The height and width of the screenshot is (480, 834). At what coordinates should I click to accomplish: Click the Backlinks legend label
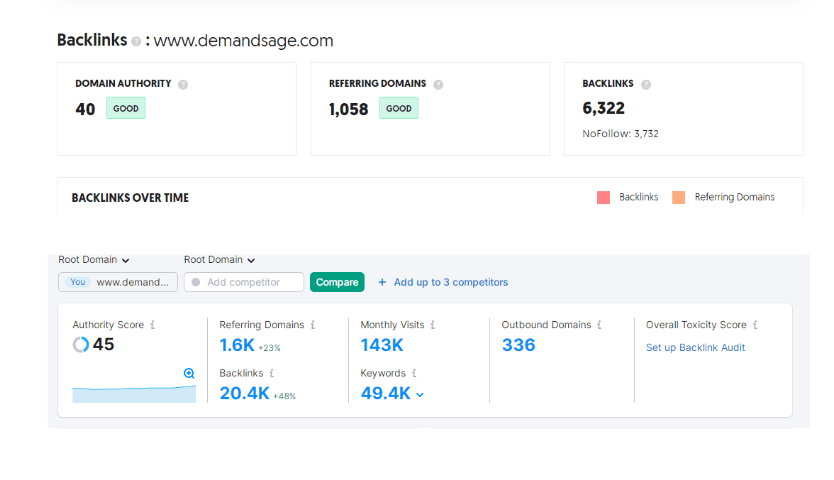tap(638, 197)
